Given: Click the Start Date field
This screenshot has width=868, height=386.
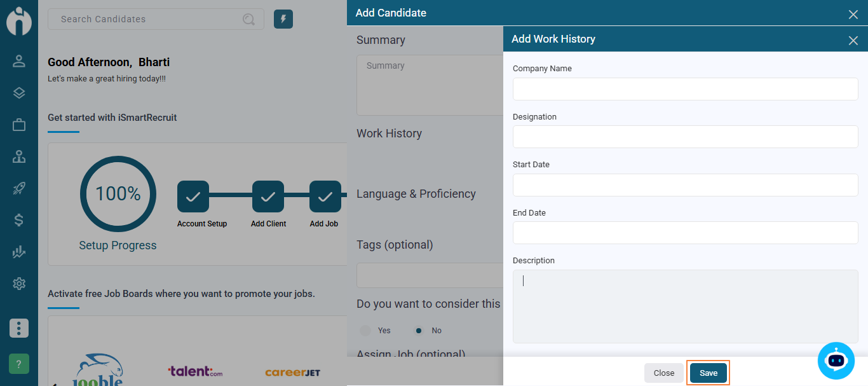Looking at the screenshot, I should [685, 185].
